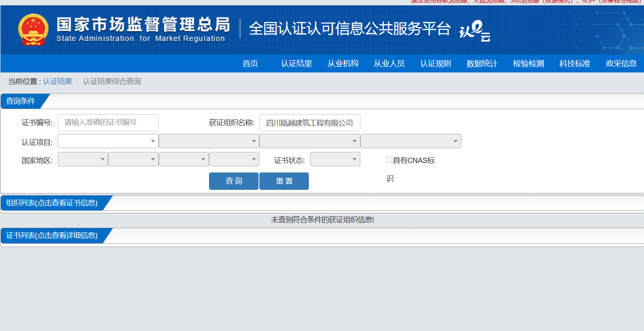This screenshot has width=644, height=331.
Task: Click the 重置 reset button
Action: tap(284, 181)
